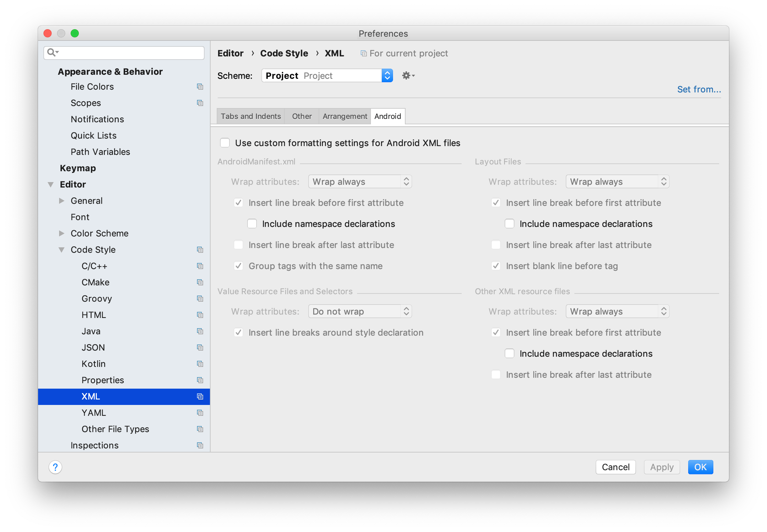Click the help question mark icon

(x=55, y=467)
